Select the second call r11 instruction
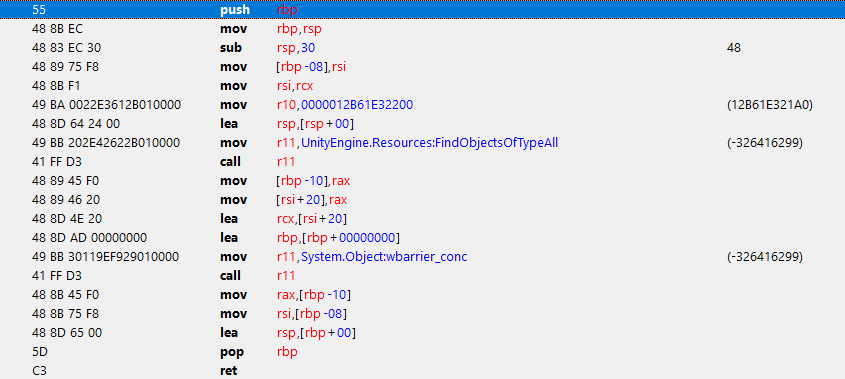Screen dimensions: 845x379 point(422,276)
